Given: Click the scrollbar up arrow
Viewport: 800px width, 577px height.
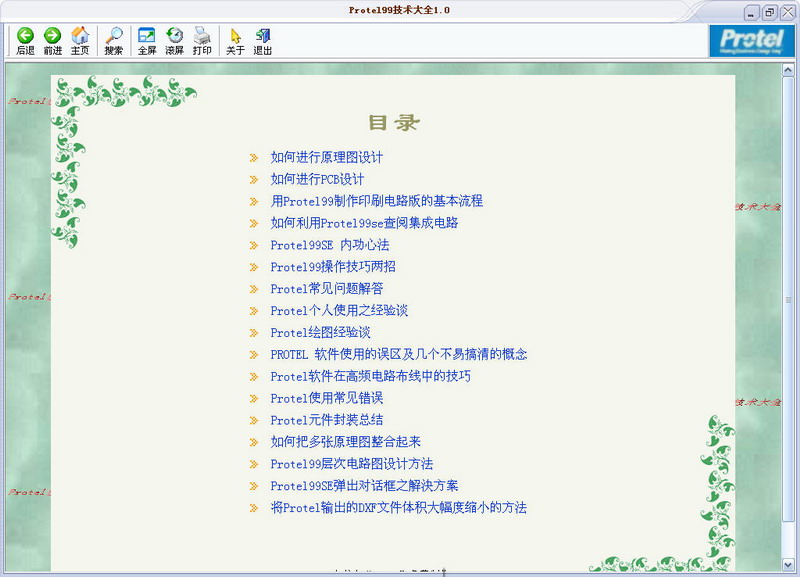Looking at the screenshot, I should click(788, 70).
